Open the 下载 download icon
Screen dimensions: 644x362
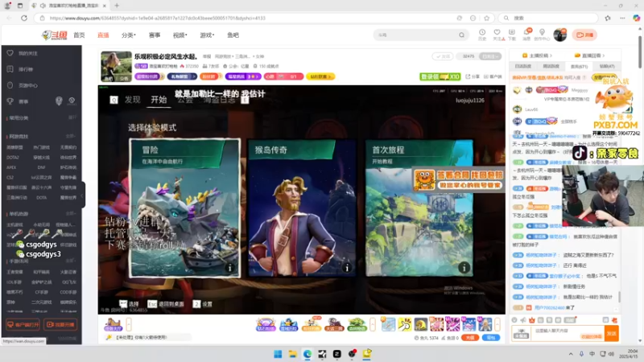(512, 35)
